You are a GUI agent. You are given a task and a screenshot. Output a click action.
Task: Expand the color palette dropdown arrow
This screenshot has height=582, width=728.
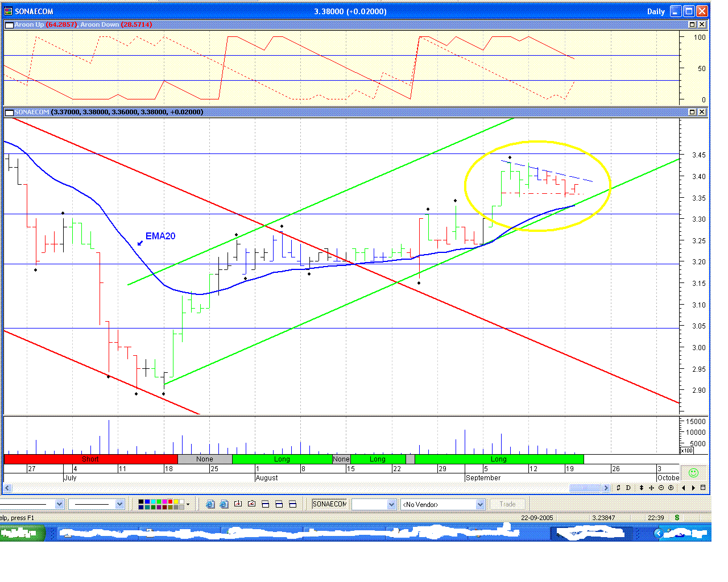[188, 504]
